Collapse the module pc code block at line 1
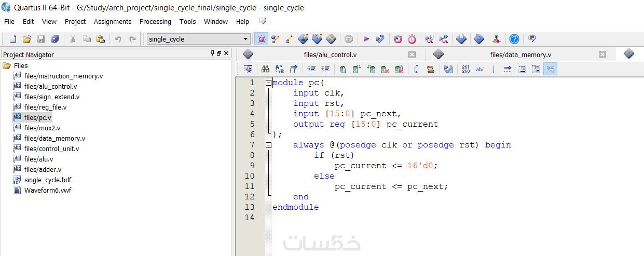644x256 pixels. [268, 83]
